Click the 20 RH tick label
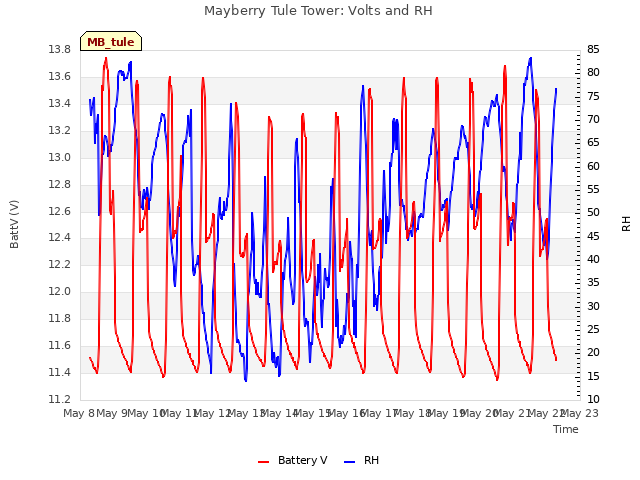This screenshot has width=640, height=480. pyautogui.click(x=593, y=352)
